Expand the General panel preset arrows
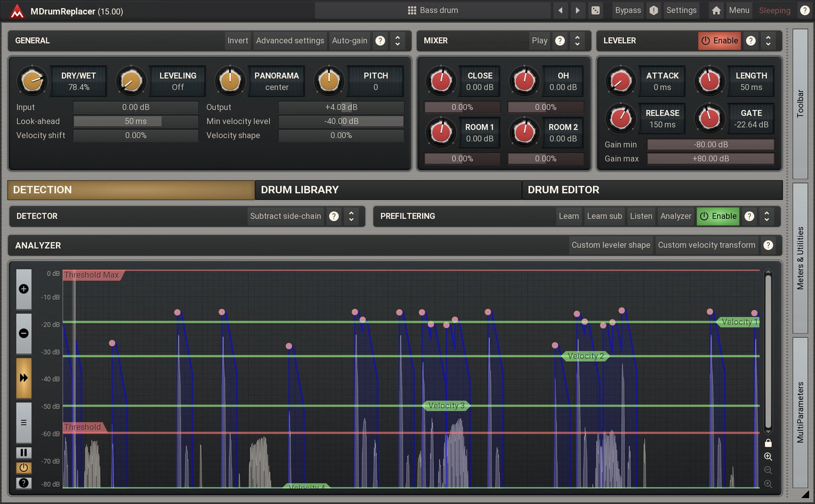Image resolution: width=815 pixels, height=504 pixels. point(398,41)
